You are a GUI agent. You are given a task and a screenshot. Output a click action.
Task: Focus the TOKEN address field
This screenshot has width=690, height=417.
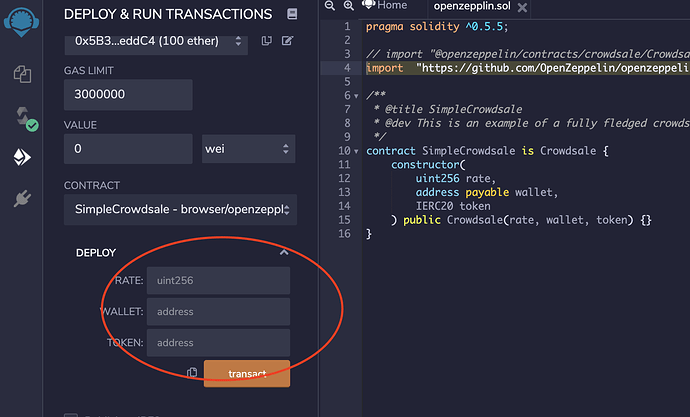click(218, 343)
